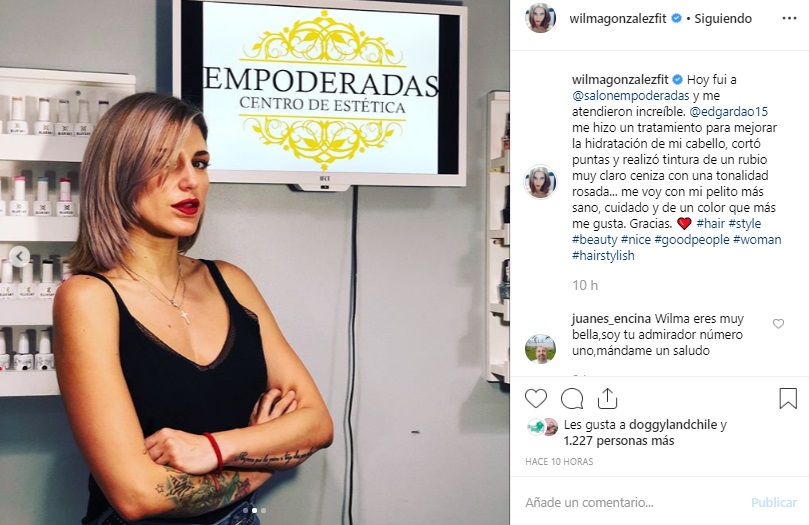Image resolution: width=809 pixels, height=525 pixels.
Task: Open wilmagonzalezfit profile picture in the header
Action: pyautogui.click(x=540, y=19)
